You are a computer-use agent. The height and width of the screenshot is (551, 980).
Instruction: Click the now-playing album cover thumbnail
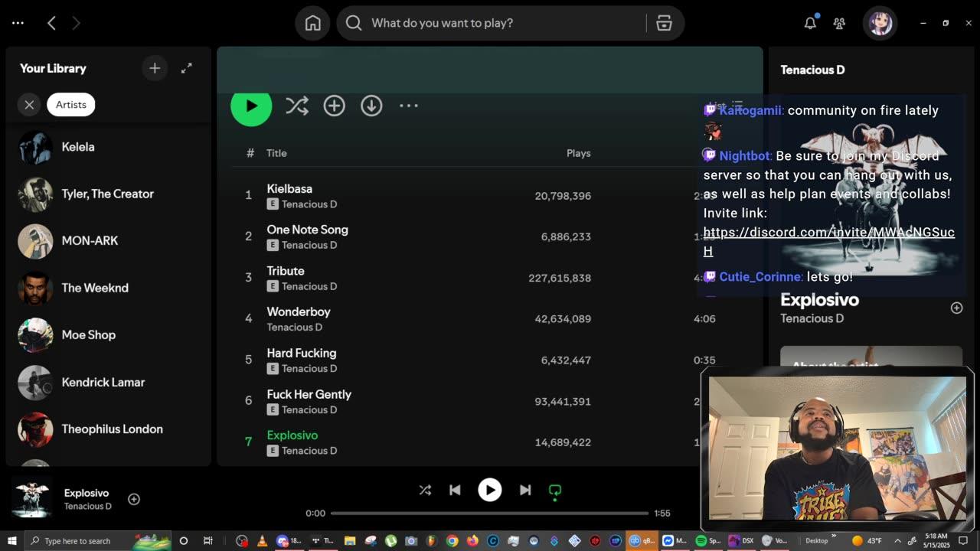pyautogui.click(x=31, y=498)
